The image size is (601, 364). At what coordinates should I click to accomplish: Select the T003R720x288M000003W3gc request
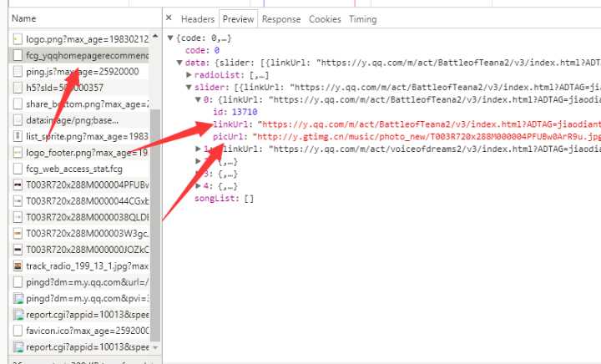79,233
